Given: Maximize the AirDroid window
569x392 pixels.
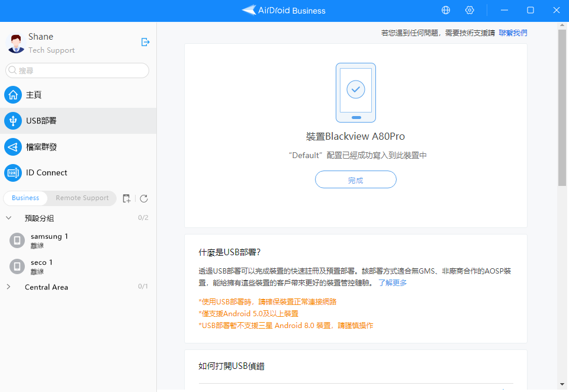Looking at the screenshot, I should tap(530, 10).
